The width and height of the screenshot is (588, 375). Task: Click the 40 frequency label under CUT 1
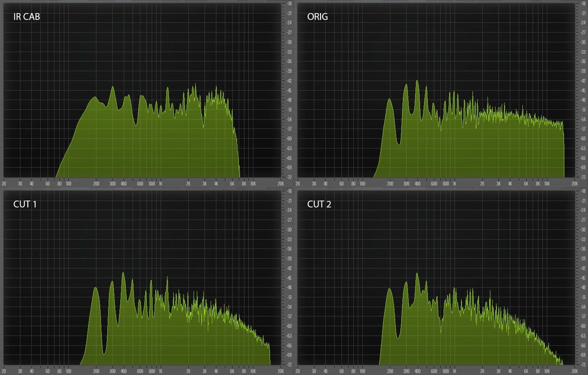32,371
